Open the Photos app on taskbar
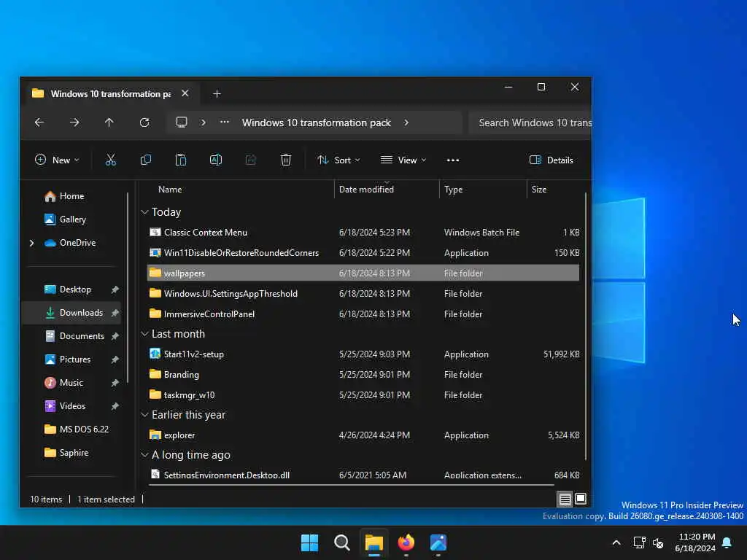The image size is (747, 560). click(x=438, y=542)
